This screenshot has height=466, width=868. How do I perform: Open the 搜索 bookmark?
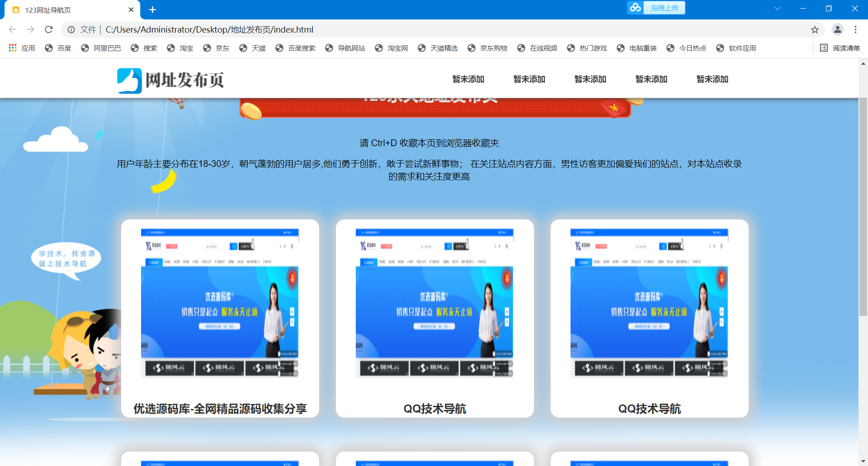point(144,48)
